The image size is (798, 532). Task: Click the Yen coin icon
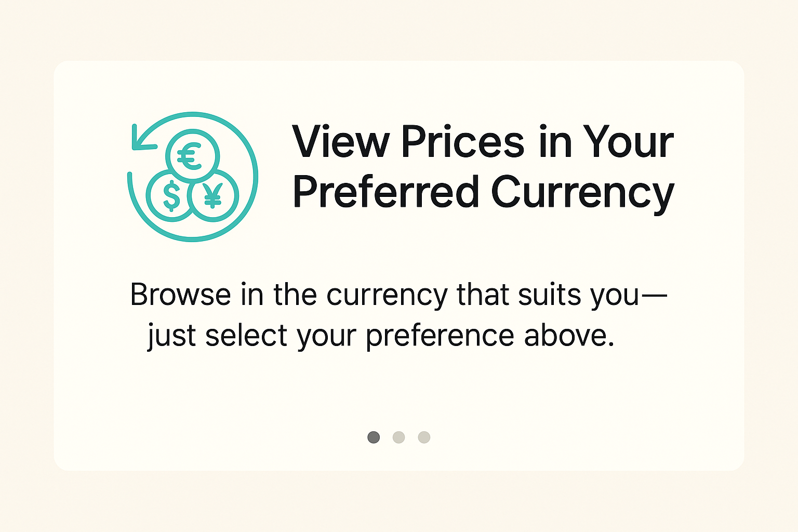(x=213, y=196)
